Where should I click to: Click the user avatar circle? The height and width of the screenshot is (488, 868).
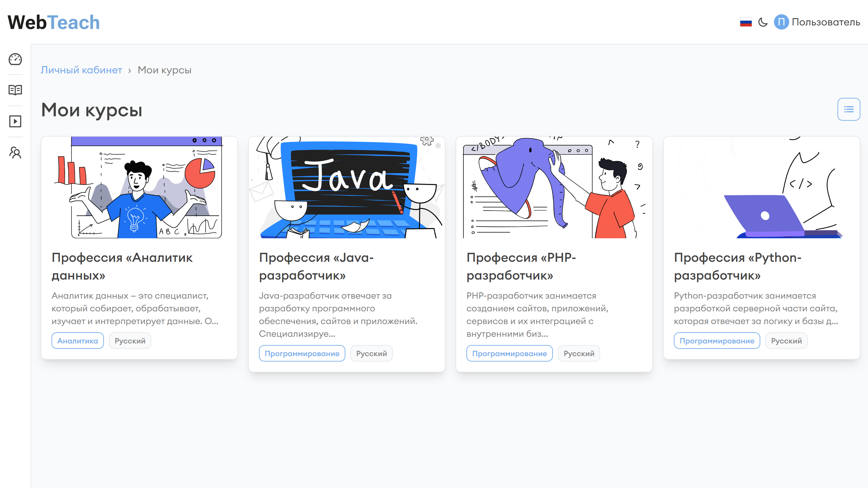pyautogui.click(x=781, y=22)
